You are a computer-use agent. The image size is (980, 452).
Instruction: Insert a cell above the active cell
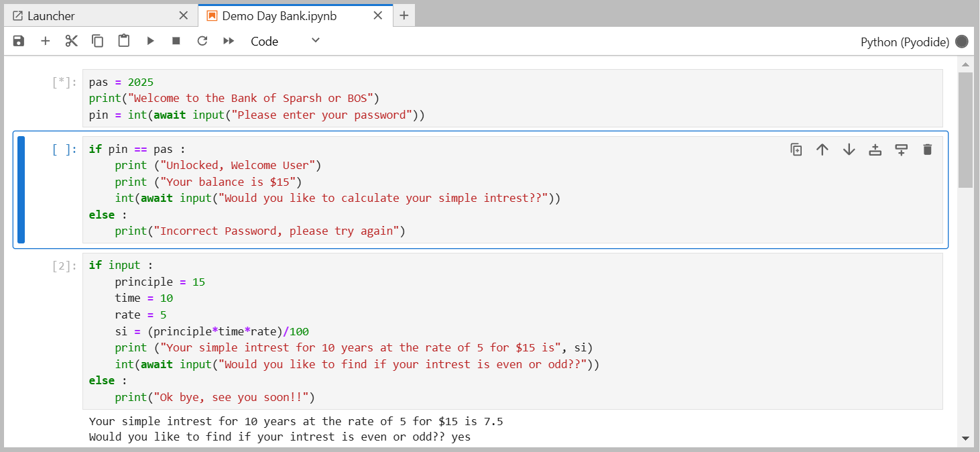pos(875,150)
